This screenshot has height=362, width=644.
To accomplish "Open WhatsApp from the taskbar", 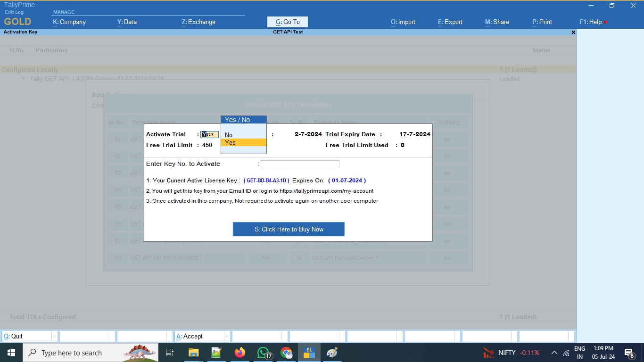I will pos(264,353).
